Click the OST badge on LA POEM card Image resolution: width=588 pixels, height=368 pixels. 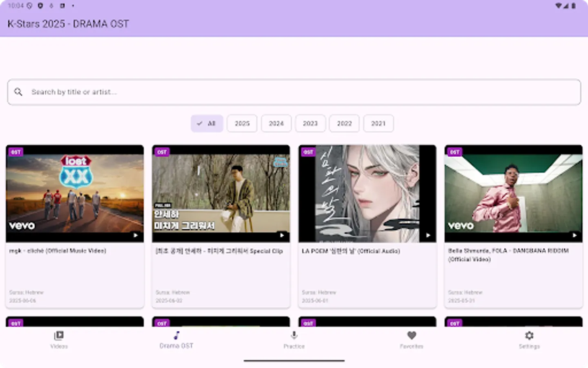click(x=308, y=152)
